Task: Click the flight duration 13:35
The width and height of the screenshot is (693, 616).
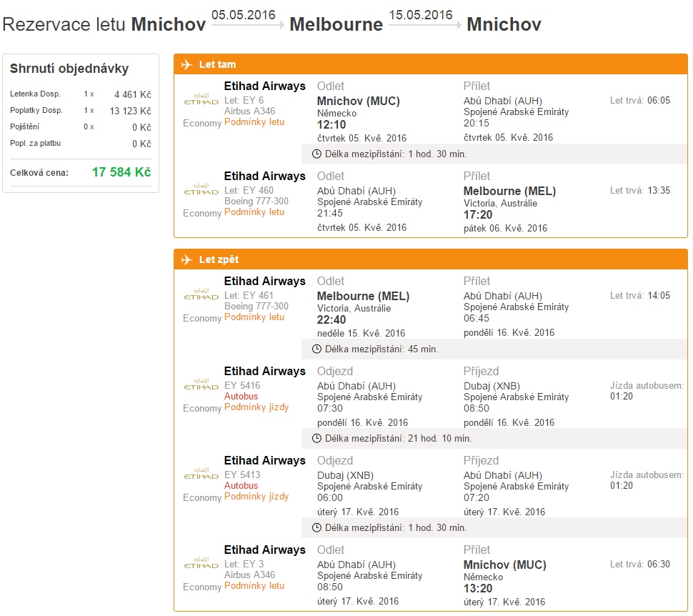Action: [x=659, y=191]
